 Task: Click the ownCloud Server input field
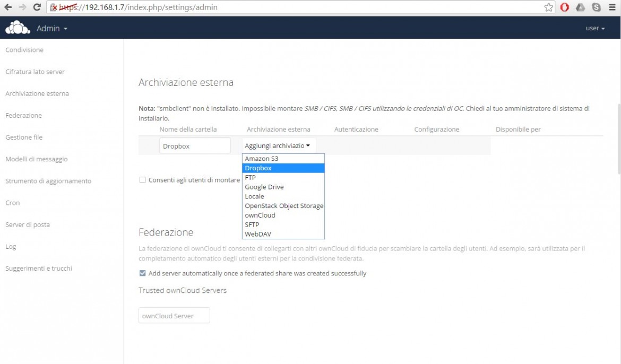tap(174, 316)
